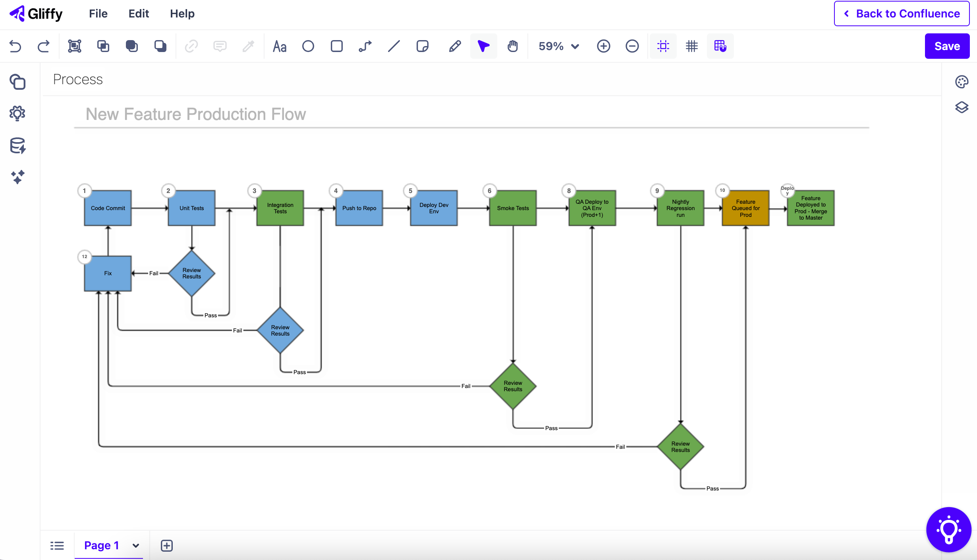Click Back to Confluence
The image size is (977, 560).
[901, 14]
